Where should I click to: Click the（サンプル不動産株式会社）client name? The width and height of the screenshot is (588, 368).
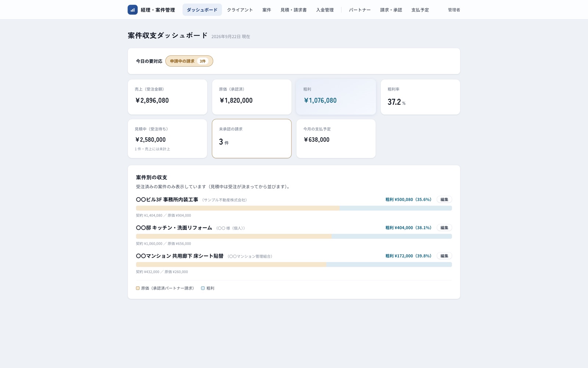pyautogui.click(x=225, y=200)
